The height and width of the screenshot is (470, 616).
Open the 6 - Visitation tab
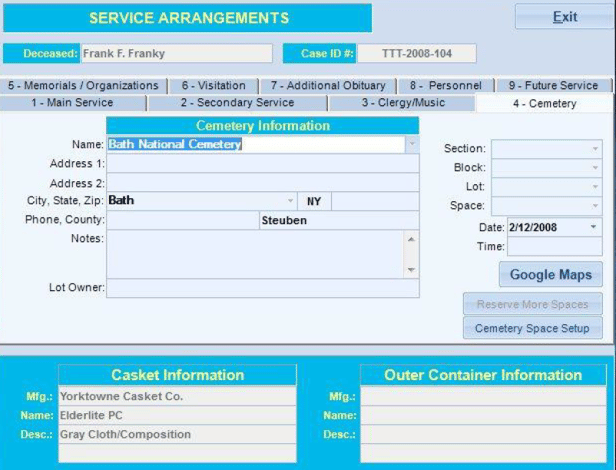(213, 86)
